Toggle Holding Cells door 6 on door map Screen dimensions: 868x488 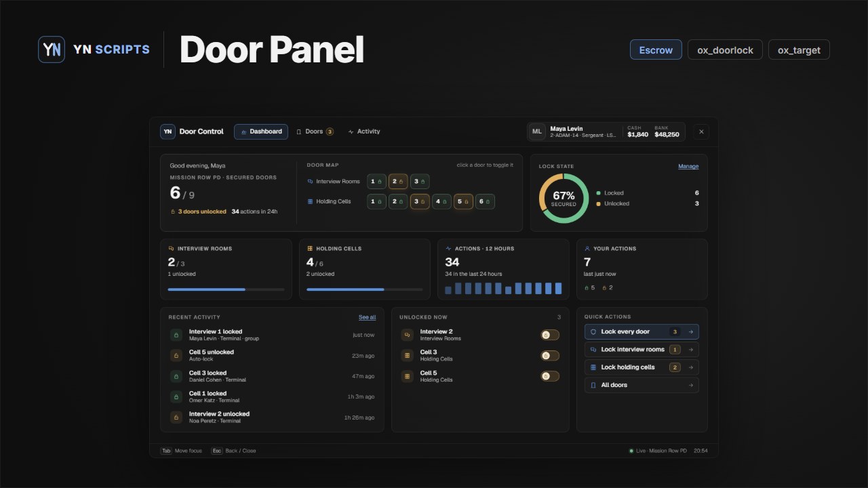[x=485, y=201]
